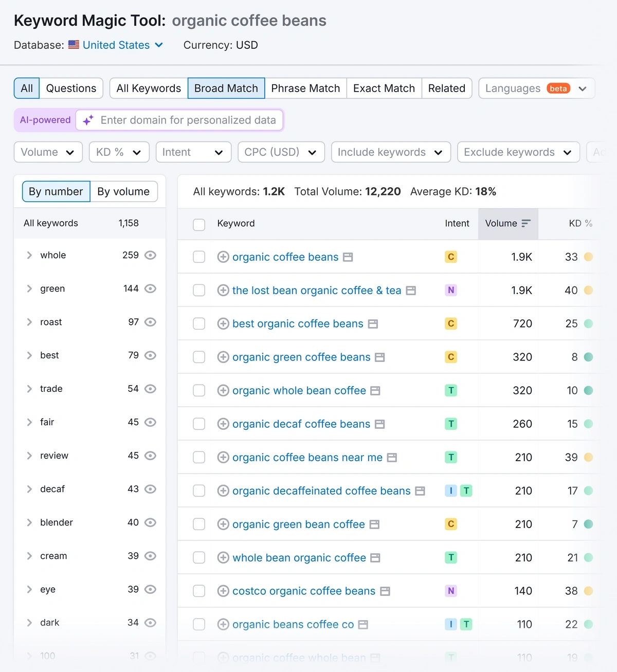This screenshot has width=617, height=672.
Task: Toggle eye icon for 'decaf' keyword group
Action: point(150,489)
